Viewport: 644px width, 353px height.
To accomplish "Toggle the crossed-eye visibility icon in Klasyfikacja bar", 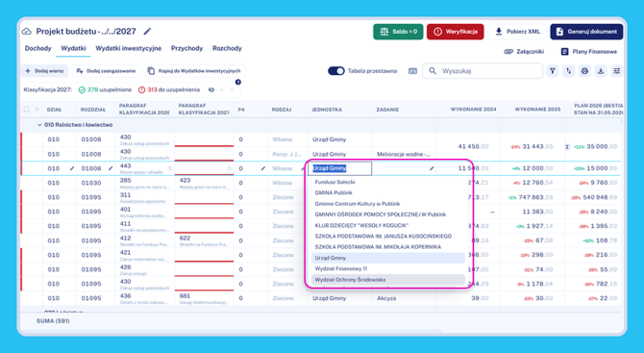I will [211, 89].
